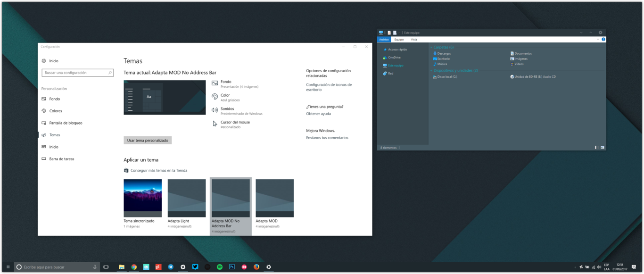Viewport: 644px width, 274px height.
Task: Open Pantalla de bloqueo settings
Action: 66,123
